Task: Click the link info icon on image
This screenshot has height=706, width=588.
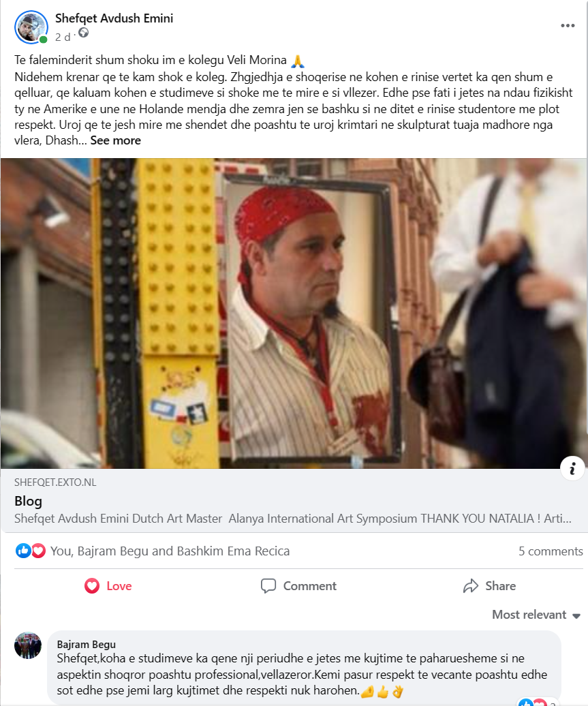Action: [x=572, y=469]
